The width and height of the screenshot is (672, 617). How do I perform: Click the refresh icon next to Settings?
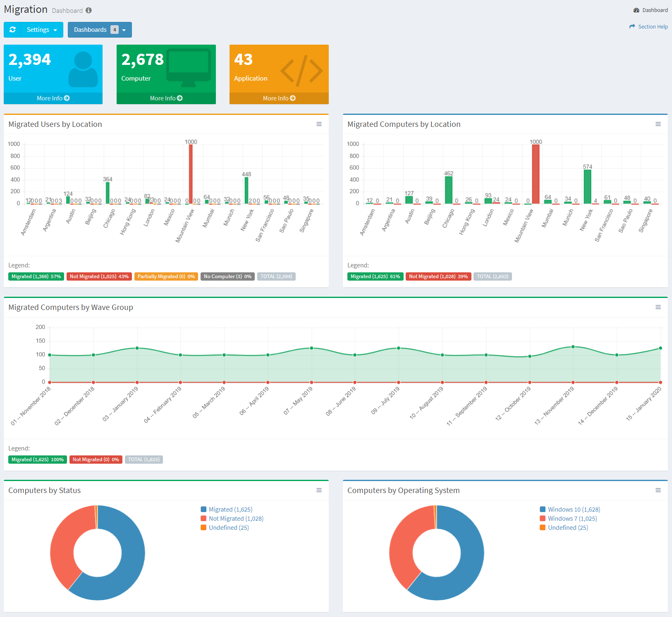(12, 29)
